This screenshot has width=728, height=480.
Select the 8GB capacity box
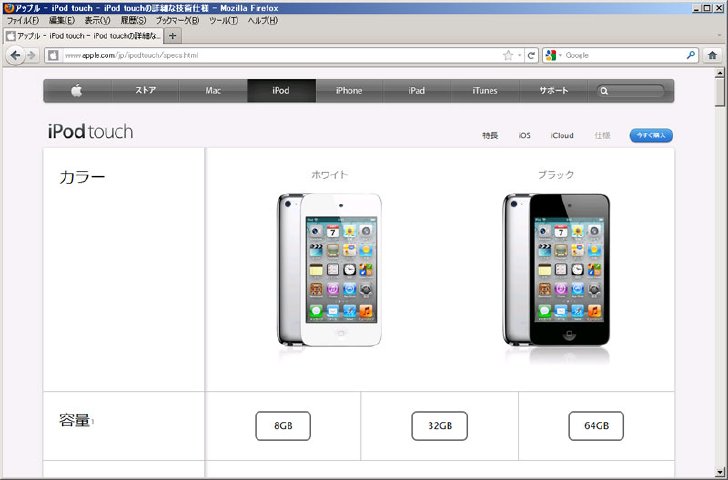(283, 426)
